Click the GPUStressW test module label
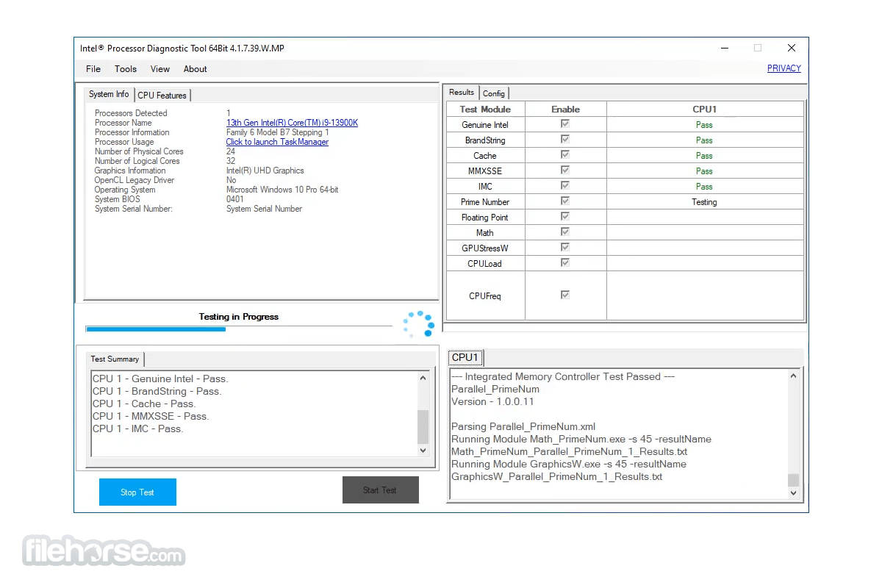Screen dimensions: 882x588 [x=485, y=248]
